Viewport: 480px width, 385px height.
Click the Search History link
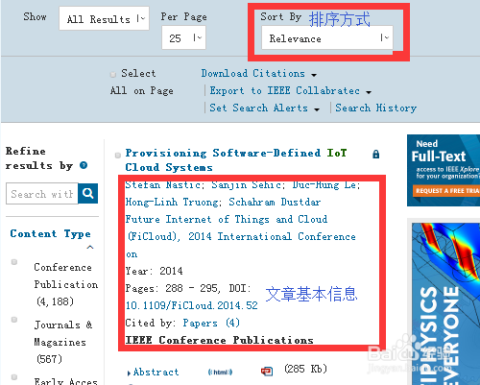[x=376, y=108]
